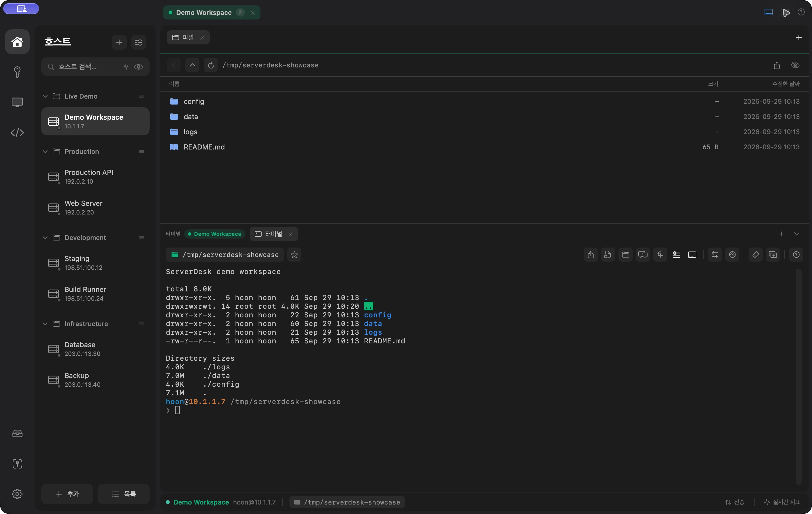Toggle the 실시간 지표 status item
The image size is (812, 514).
coord(782,502)
